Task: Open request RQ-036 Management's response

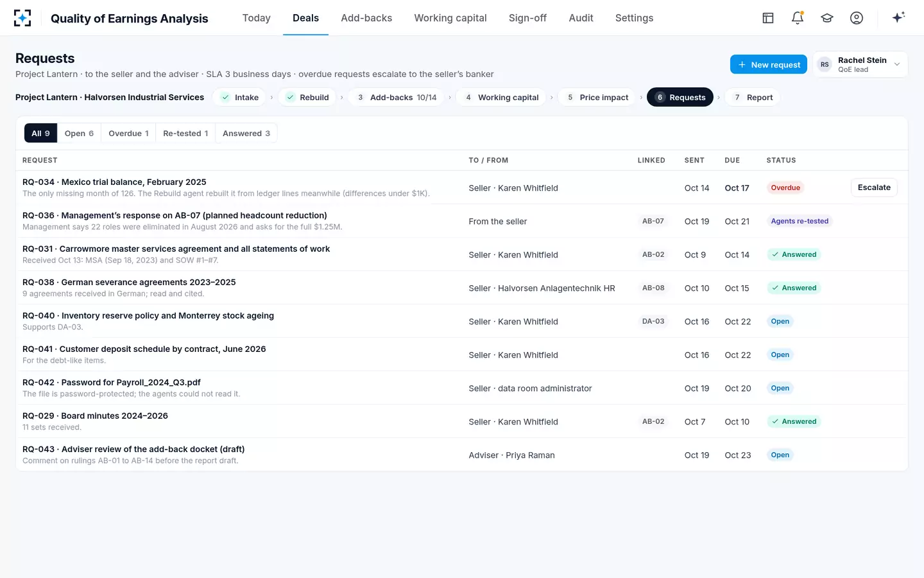Action: coord(462,221)
